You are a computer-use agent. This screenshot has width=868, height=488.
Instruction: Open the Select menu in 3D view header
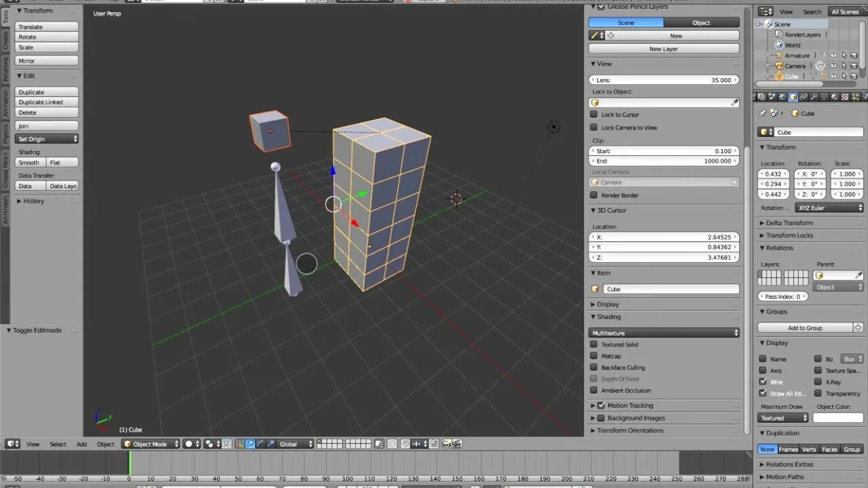[58, 445]
